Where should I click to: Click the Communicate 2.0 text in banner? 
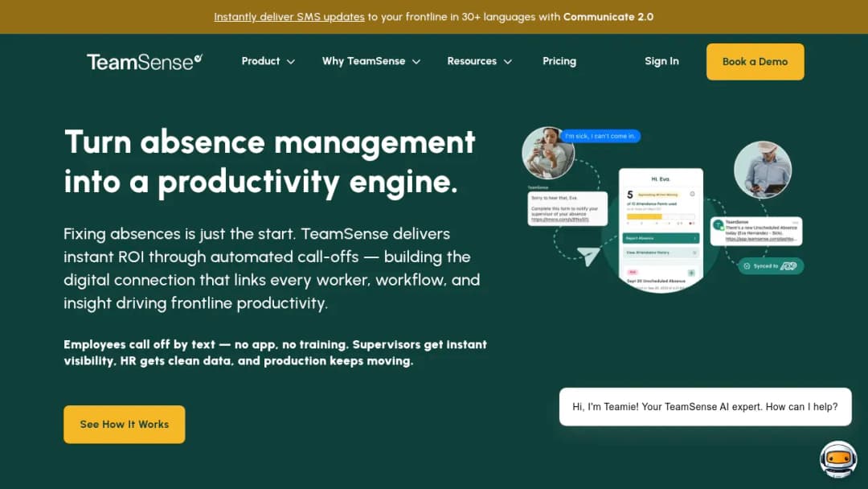coord(608,17)
